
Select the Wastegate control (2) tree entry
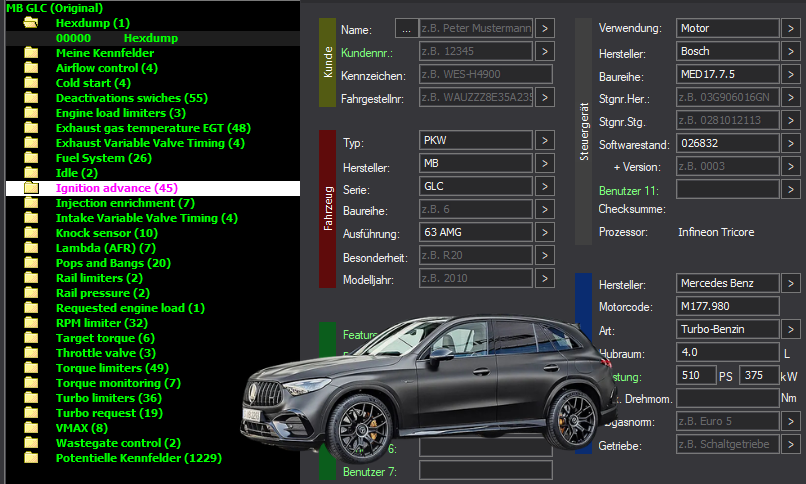coord(118,443)
